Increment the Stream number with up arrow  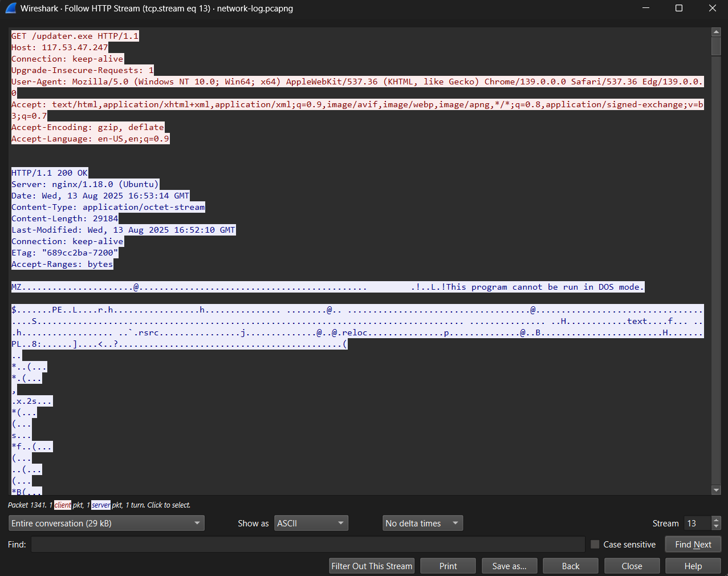(717, 520)
